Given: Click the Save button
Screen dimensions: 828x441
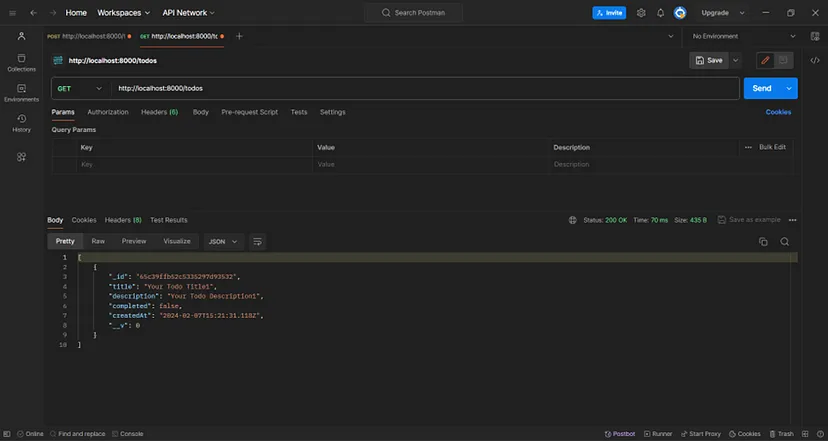Looking at the screenshot, I should (709, 60).
